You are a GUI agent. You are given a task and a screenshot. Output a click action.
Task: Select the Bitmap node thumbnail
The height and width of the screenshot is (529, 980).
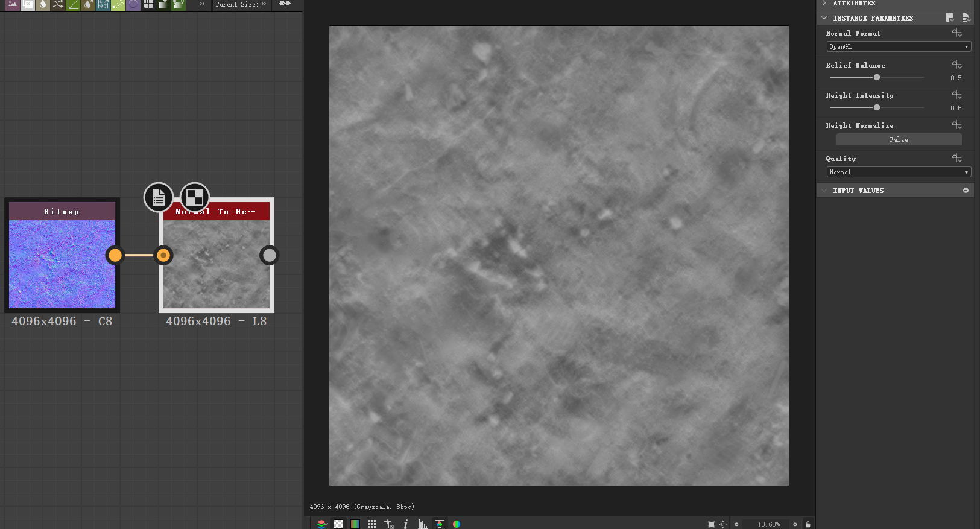point(62,264)
